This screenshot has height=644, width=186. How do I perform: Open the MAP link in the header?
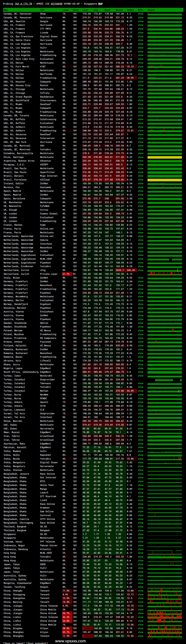[x=100, y=4]
